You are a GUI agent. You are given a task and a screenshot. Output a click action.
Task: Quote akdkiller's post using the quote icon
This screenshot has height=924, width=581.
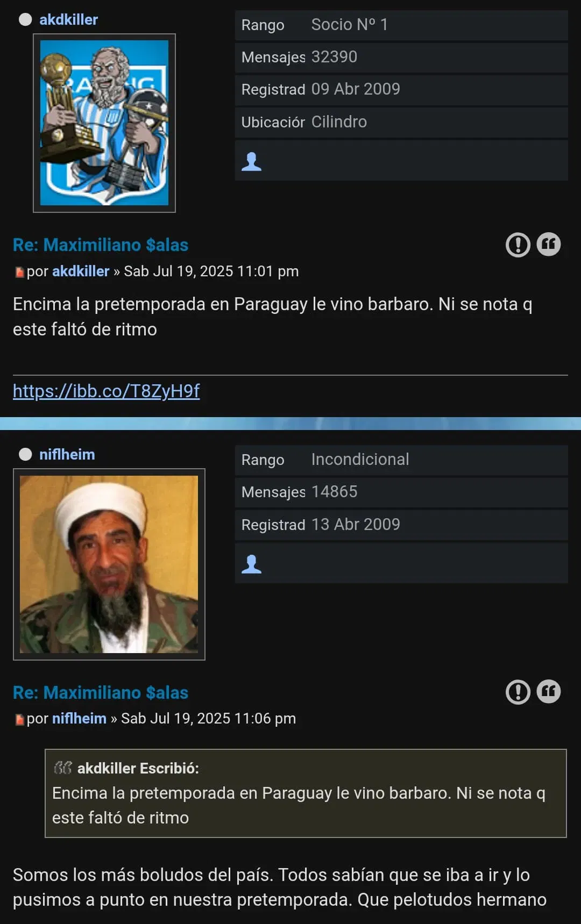pos(548,245)
